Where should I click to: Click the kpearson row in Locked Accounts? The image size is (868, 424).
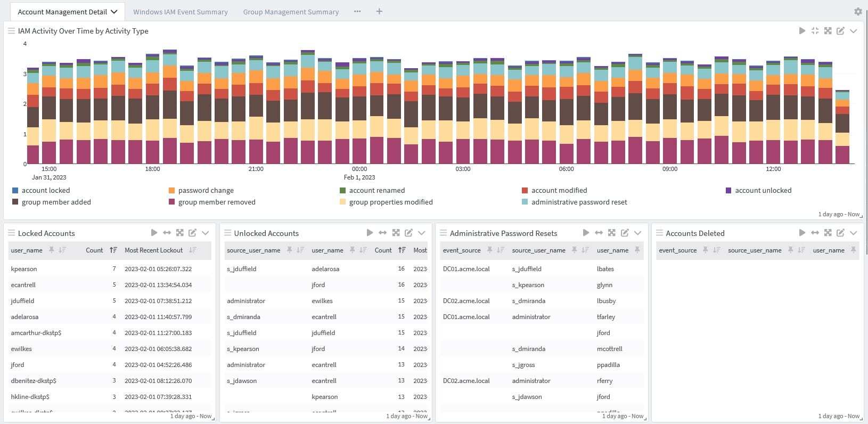24,269
